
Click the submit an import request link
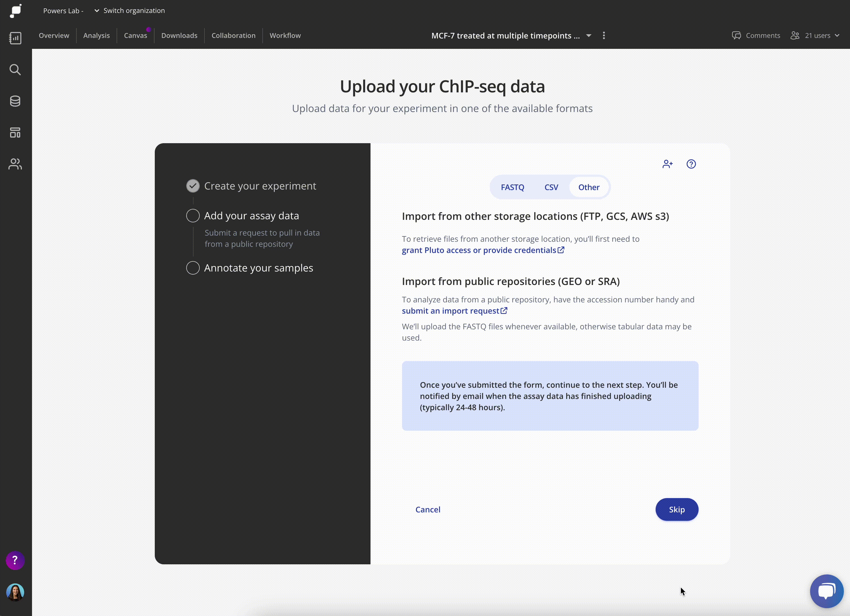(451, 311)
